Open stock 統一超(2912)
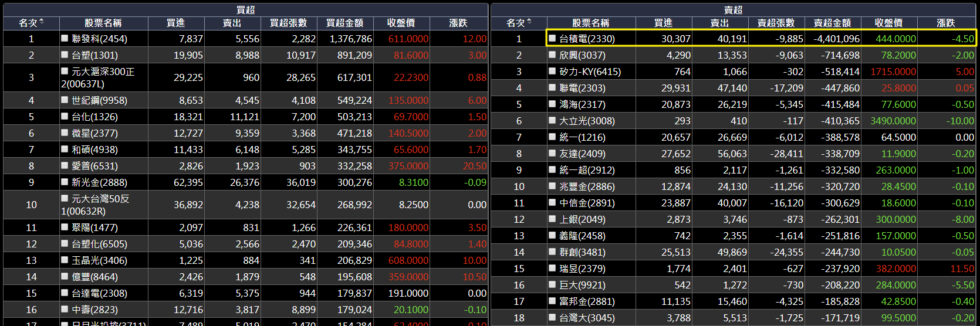The height and width of the screenshot is (326, 980). [x=587, y=170]
